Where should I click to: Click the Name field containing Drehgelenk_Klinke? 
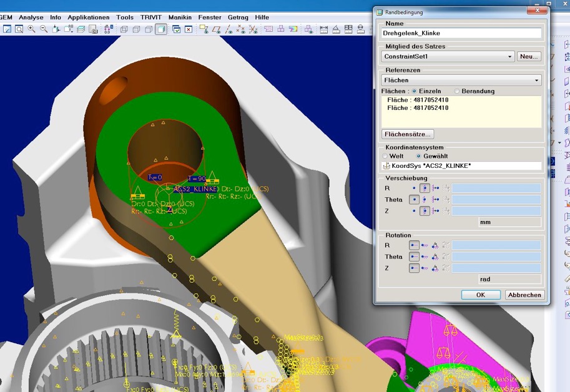click(x=461, y=34)
